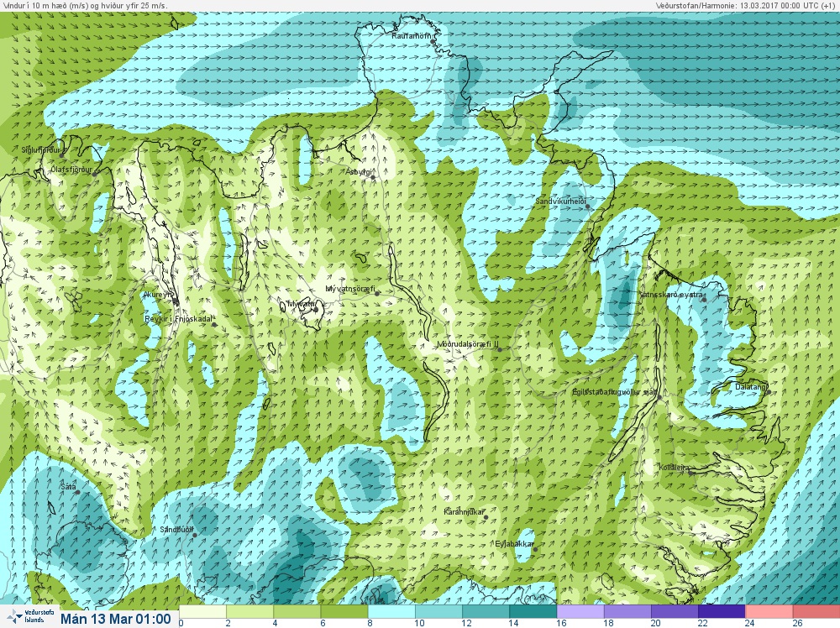Pick the 18–20 m/s purple legend swatch
The image size is (840, 628).
click(627, 611)
